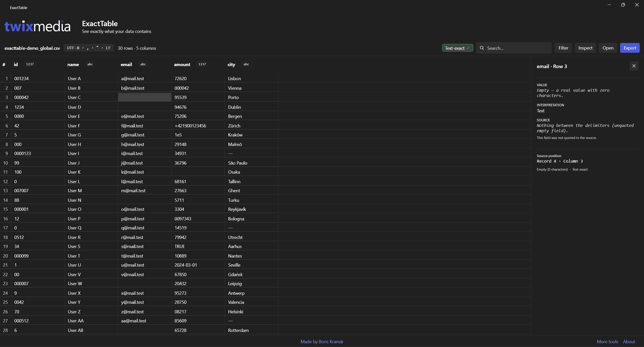Viewport: 644px width, 347px height.
Task: Click the twixmedia logo
Action: (37, 26)
